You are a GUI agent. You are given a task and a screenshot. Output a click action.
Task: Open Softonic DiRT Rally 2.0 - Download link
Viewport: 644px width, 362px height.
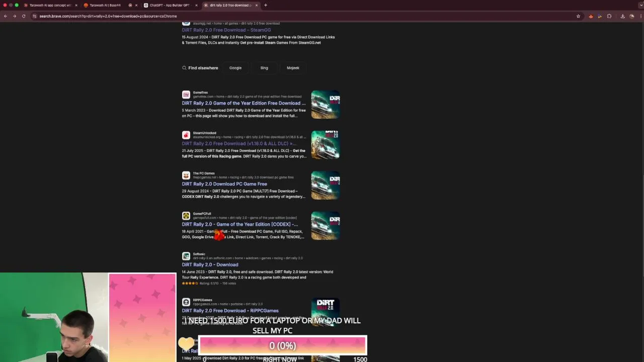point(210,264)
